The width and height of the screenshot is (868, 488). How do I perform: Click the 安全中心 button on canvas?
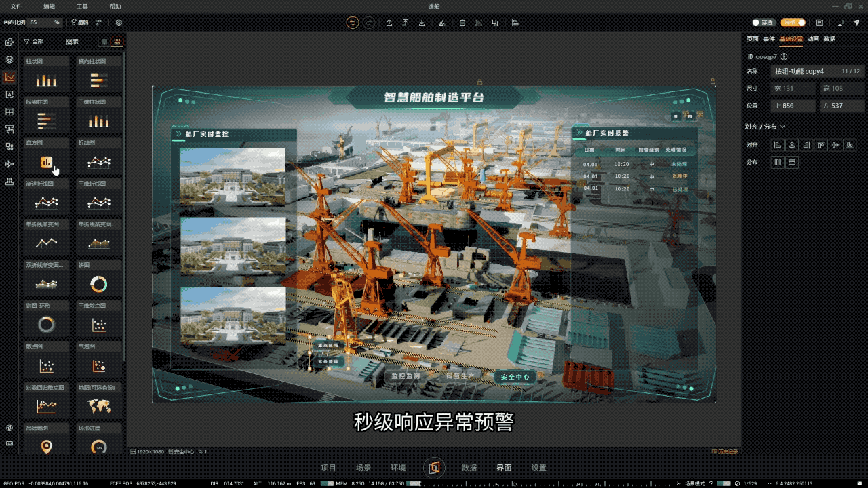coord(515,377)
